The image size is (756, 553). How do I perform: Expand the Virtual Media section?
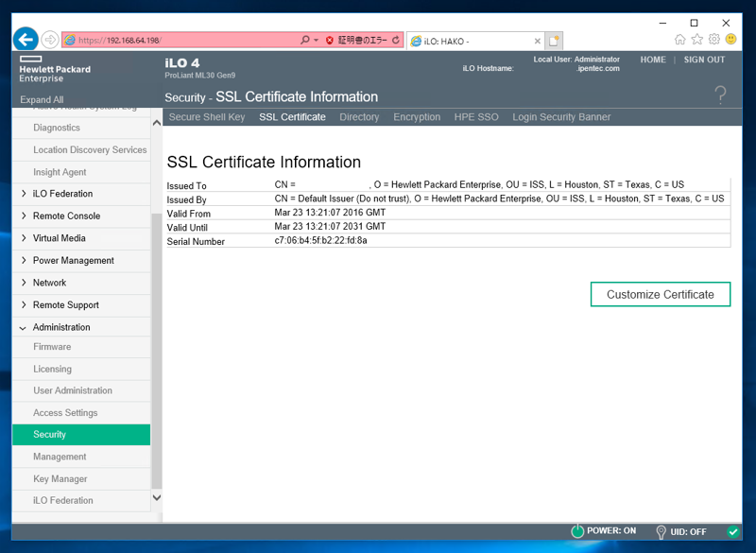(x=24, y=237)
